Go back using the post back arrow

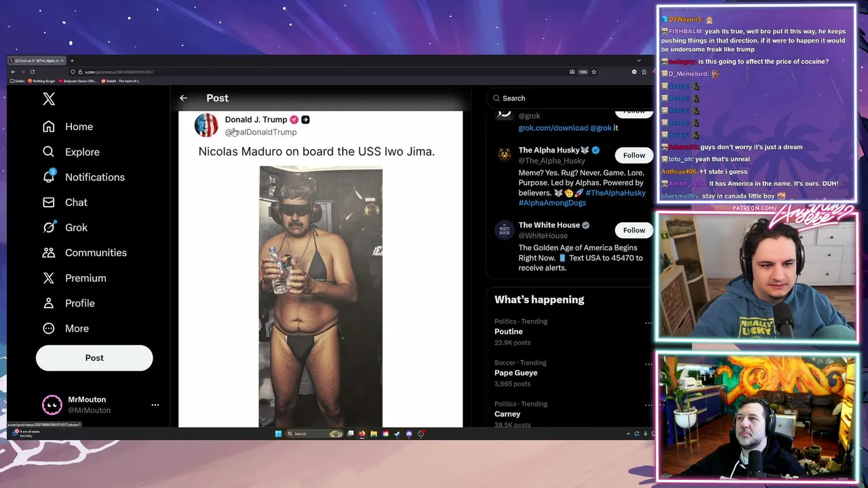183,98
